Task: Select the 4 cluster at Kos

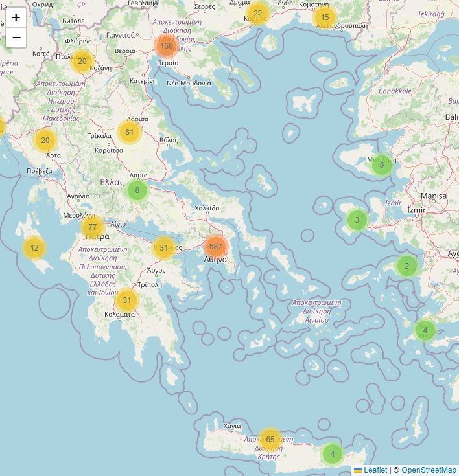Action: (x=425, y=330)
